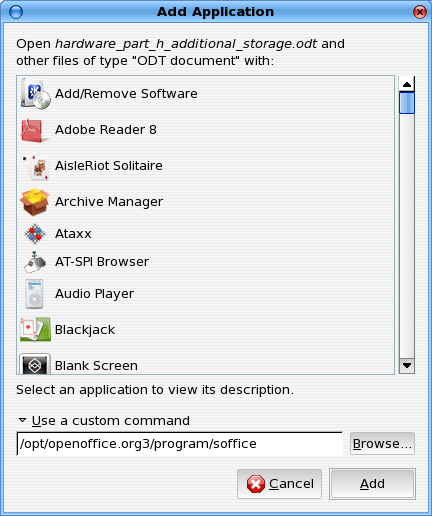Choose "Adobe Reader 8" list entry
This screenshot has width=432, height=516.
(106, 130)
